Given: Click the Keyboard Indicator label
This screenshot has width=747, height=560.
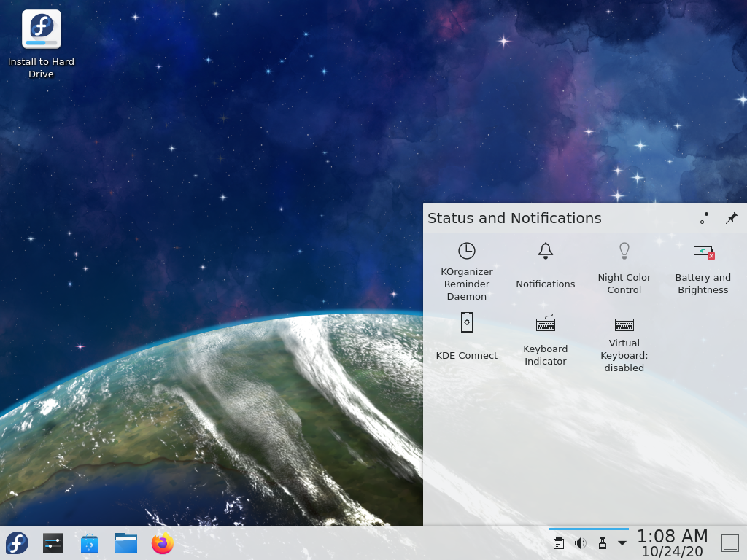Looking at the screenshot, I should (x=546, y=355).
